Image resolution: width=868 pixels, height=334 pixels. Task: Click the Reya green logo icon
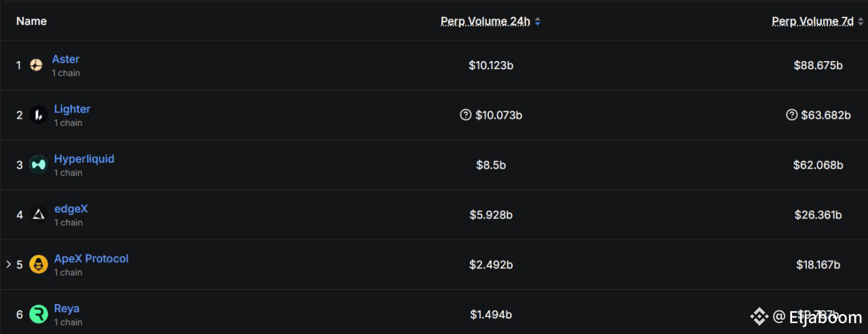tap(39, 314)
